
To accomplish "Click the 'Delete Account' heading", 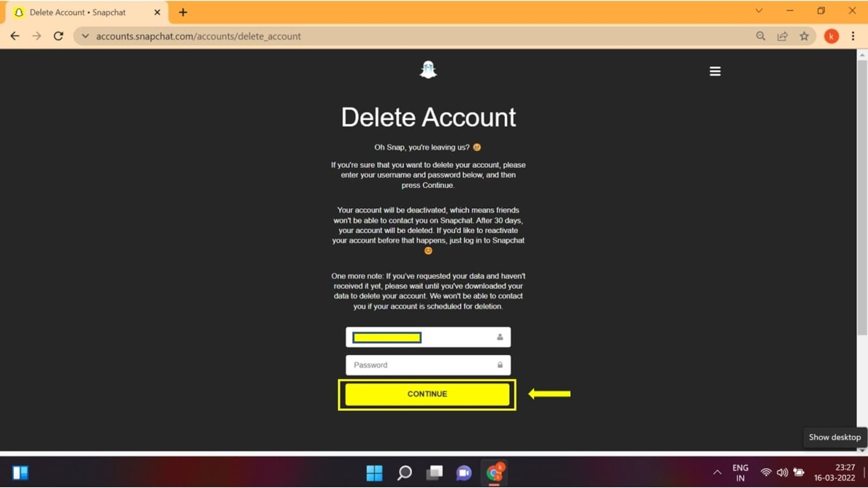I will point(429,117).
